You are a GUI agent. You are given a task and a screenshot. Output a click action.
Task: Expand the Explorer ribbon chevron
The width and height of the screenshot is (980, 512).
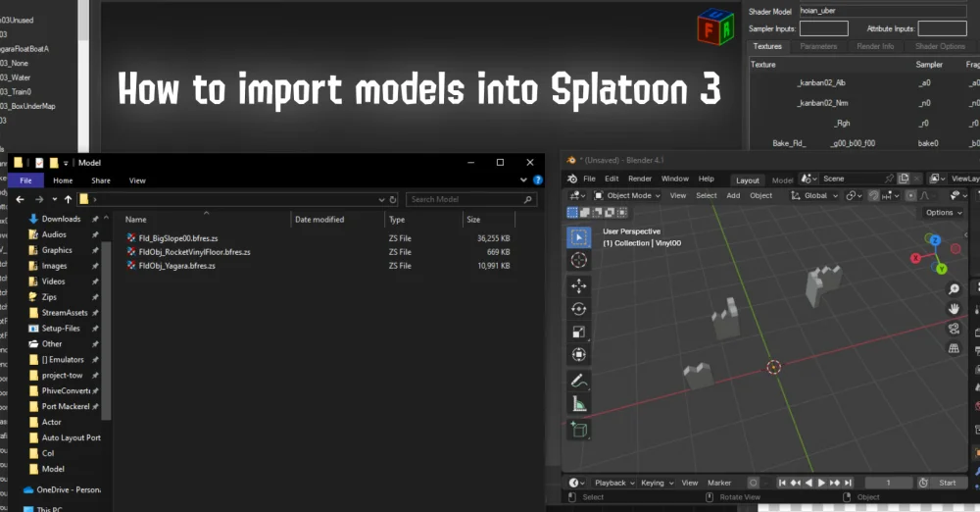pos(523,180)
